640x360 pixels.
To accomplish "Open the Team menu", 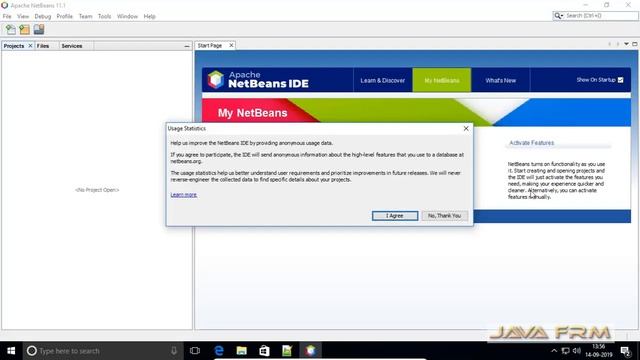I will click(x=85, y=16).
